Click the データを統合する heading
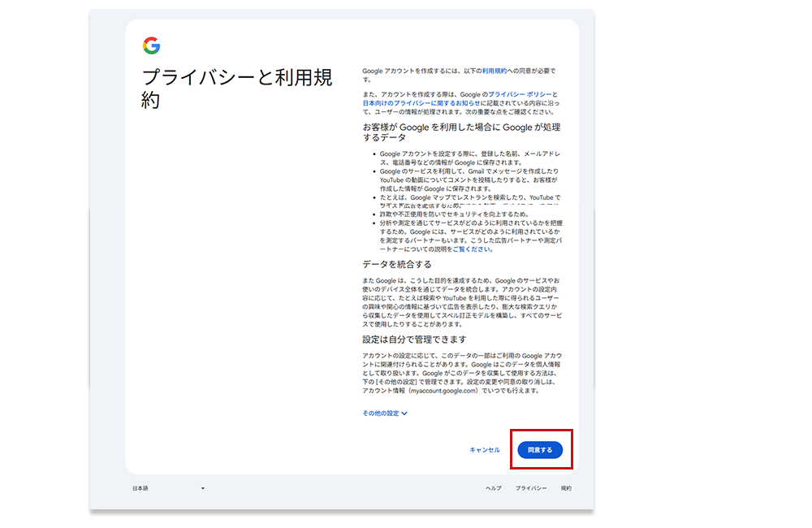 (x=397, y=264)
